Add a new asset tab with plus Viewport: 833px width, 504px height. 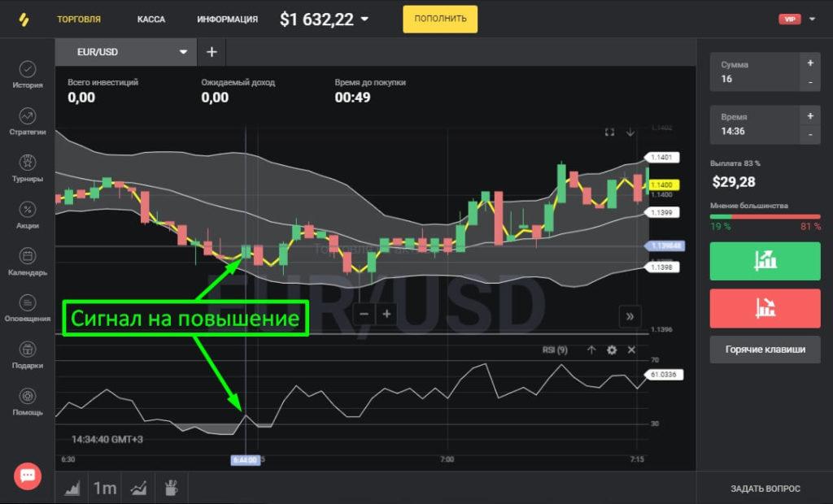pyautogui.click(x=212, y=52)
